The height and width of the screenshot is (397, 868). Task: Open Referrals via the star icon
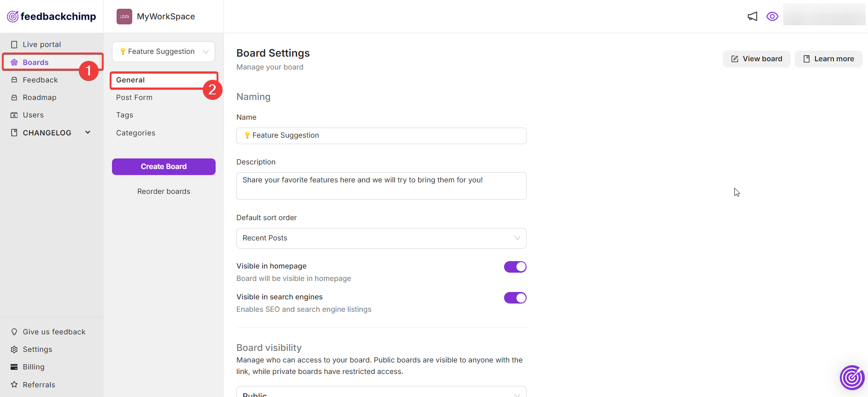(x=14, y=385)
